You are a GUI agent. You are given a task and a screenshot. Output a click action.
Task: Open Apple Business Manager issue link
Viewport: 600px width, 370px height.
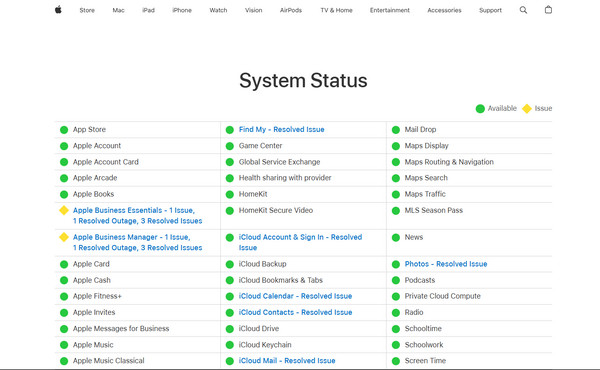(138, 243)
